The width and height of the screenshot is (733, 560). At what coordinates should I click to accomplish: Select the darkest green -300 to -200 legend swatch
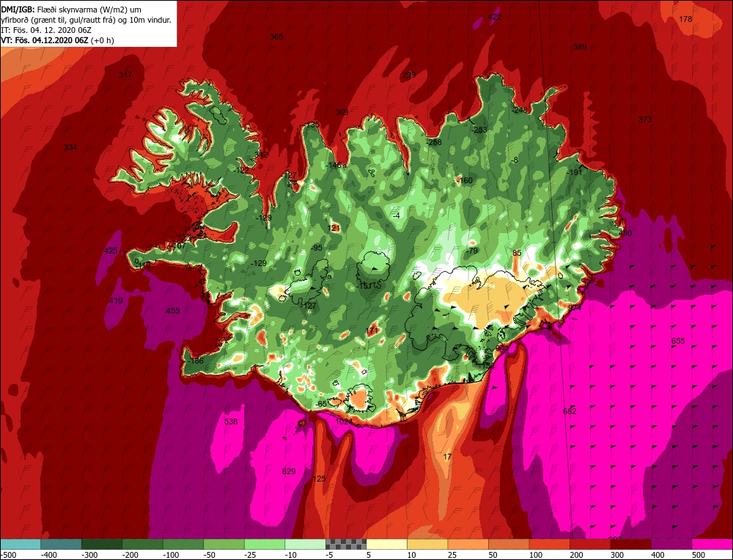[102, 544]
